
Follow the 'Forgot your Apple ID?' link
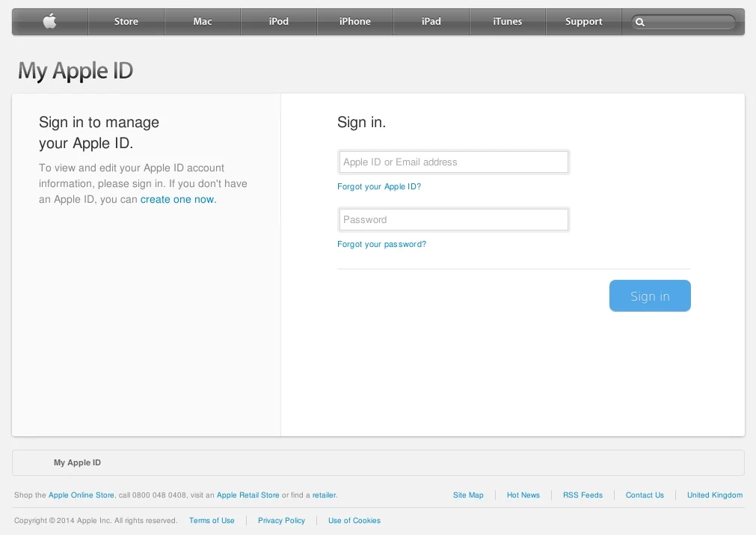tap(379, 187)
